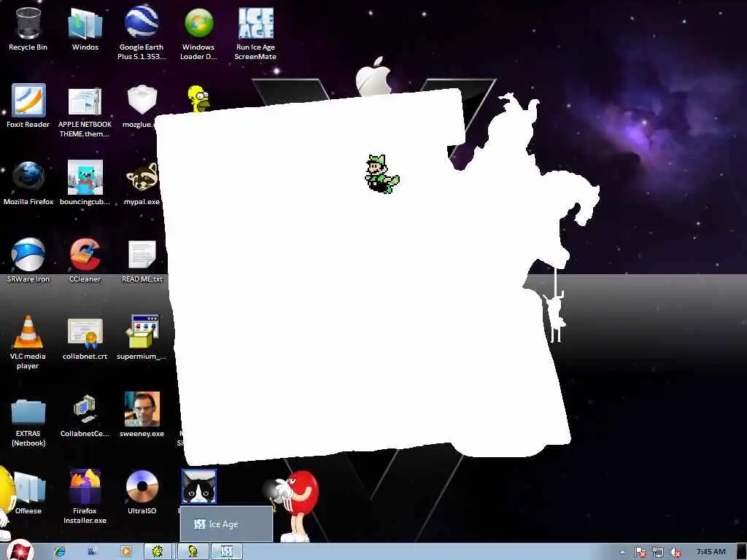Open the 7:45 AM clock
Viewport: 747px width, 560px height.
coord(711,551)
